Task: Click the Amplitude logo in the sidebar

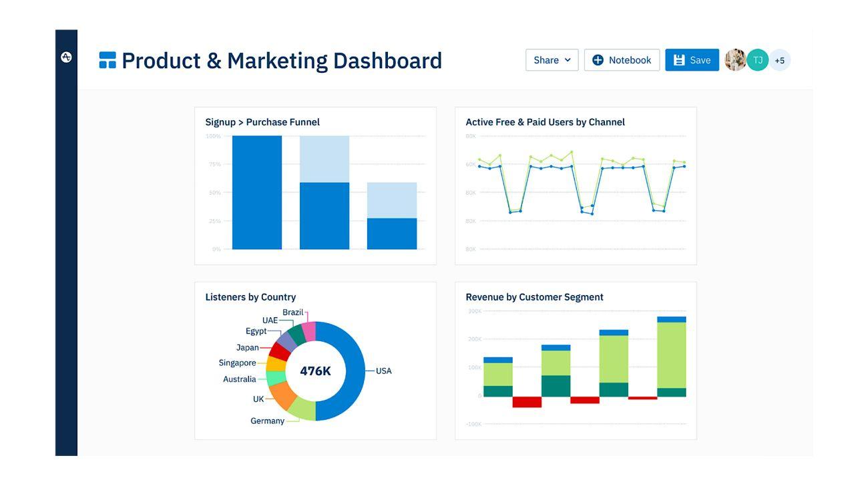Action: pyautogui.click(x=66, y=57)
